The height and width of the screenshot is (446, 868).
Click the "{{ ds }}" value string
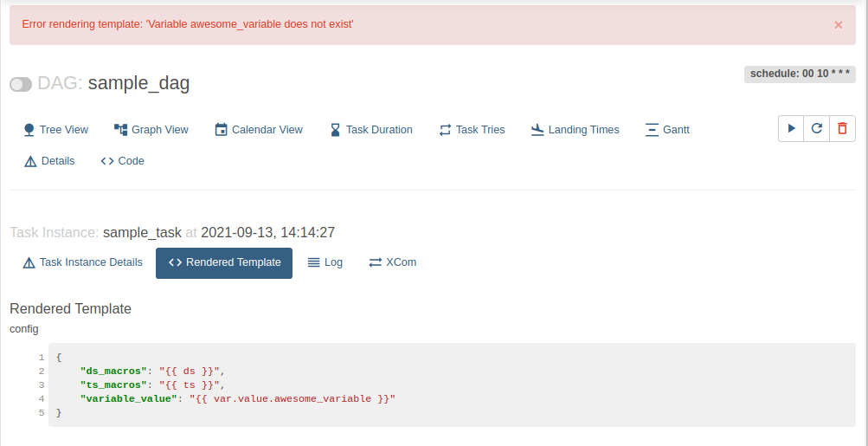[190, 372]
